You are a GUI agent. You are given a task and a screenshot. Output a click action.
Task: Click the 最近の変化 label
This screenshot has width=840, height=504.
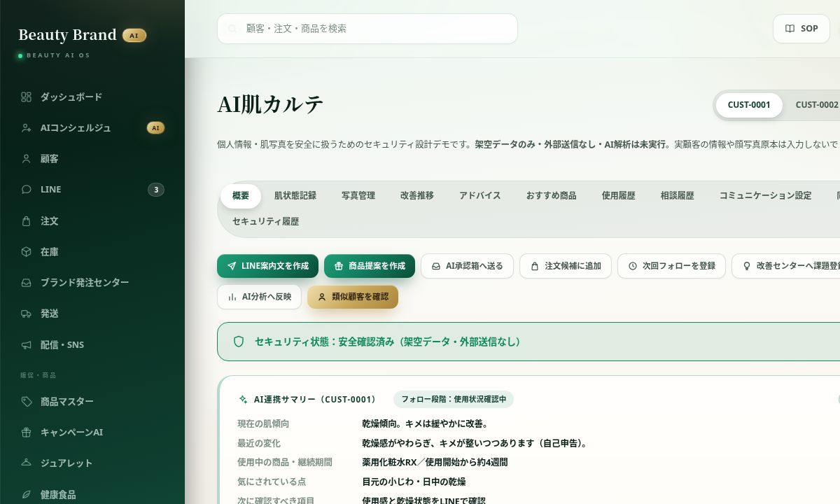point(259,443)
